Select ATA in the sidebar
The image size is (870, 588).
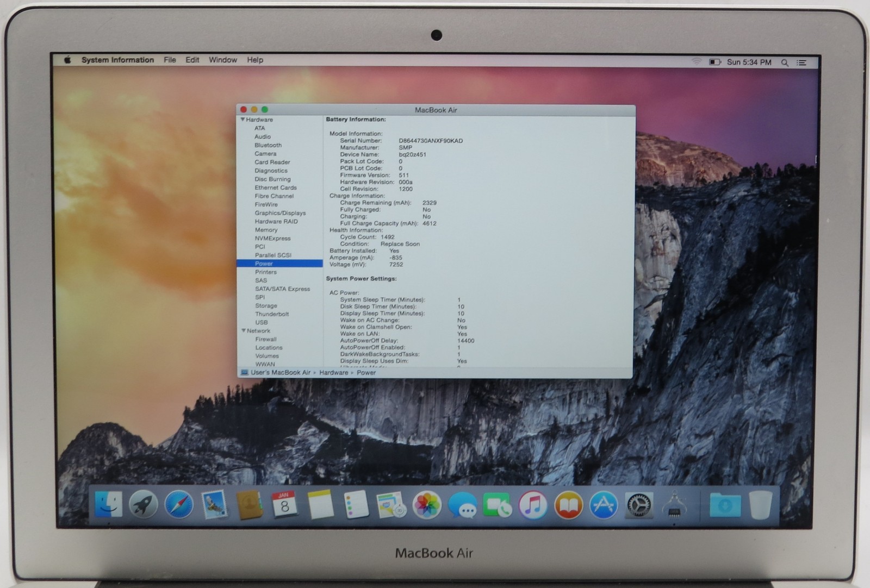259,128
